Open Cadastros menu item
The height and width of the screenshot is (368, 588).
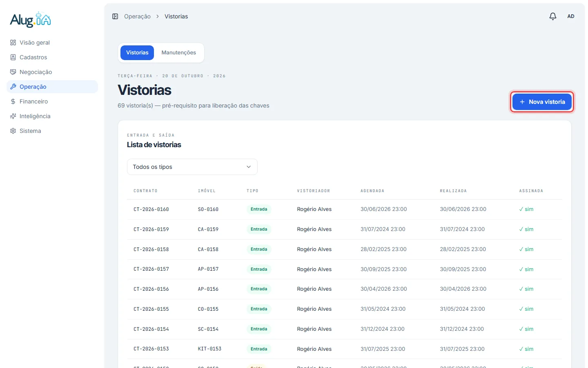coord(52,57)
